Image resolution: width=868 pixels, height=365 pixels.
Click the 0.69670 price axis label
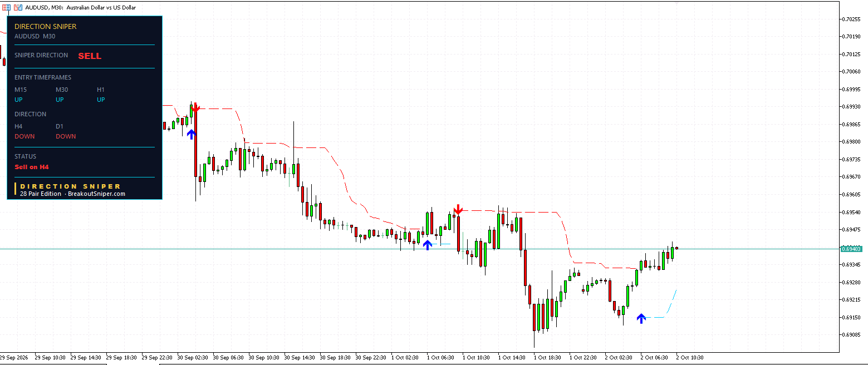click(852, 176)
